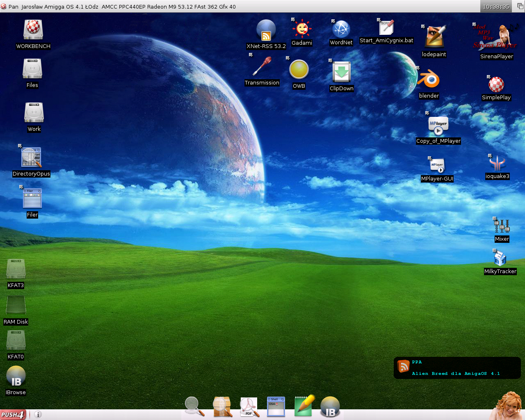Open the Mixer icon
525x420 pixels.
click(502, 226)
